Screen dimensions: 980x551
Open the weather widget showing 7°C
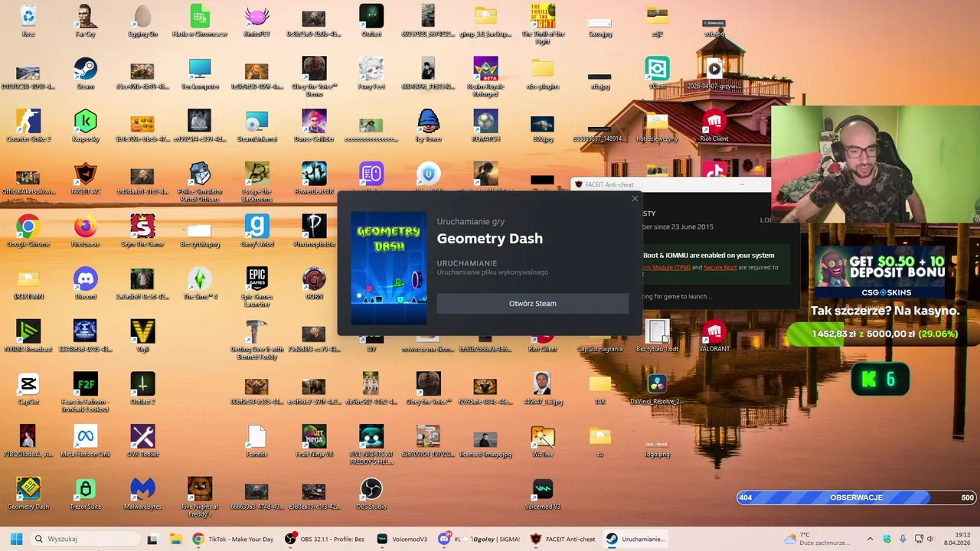815,539
